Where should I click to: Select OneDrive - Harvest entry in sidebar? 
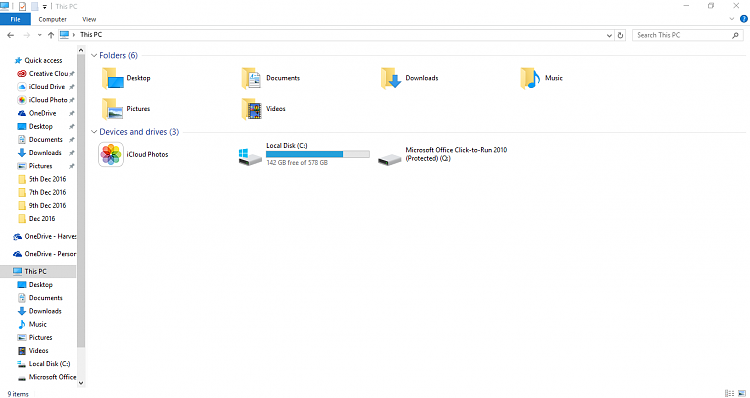[x=44, y=236]
